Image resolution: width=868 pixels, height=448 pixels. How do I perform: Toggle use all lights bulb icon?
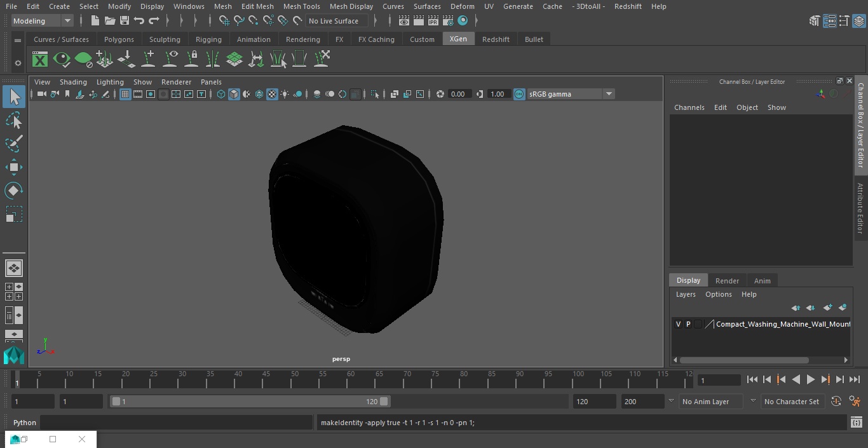[x=285, y=94]
